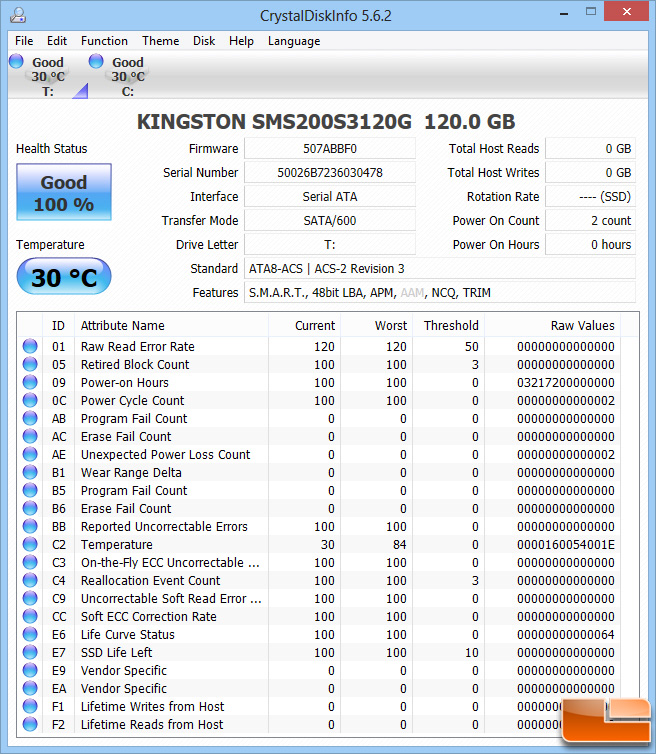Click the C: drive status orb icon
Viewport: 656px width, 754px height.
click(96, 61)
